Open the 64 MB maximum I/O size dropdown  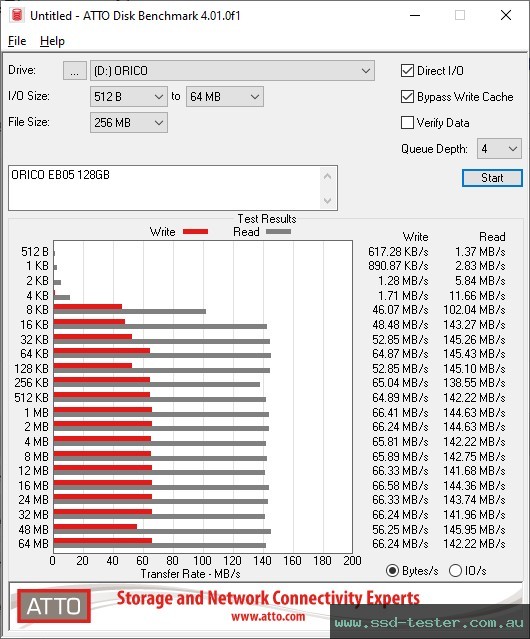pos(225,97)
